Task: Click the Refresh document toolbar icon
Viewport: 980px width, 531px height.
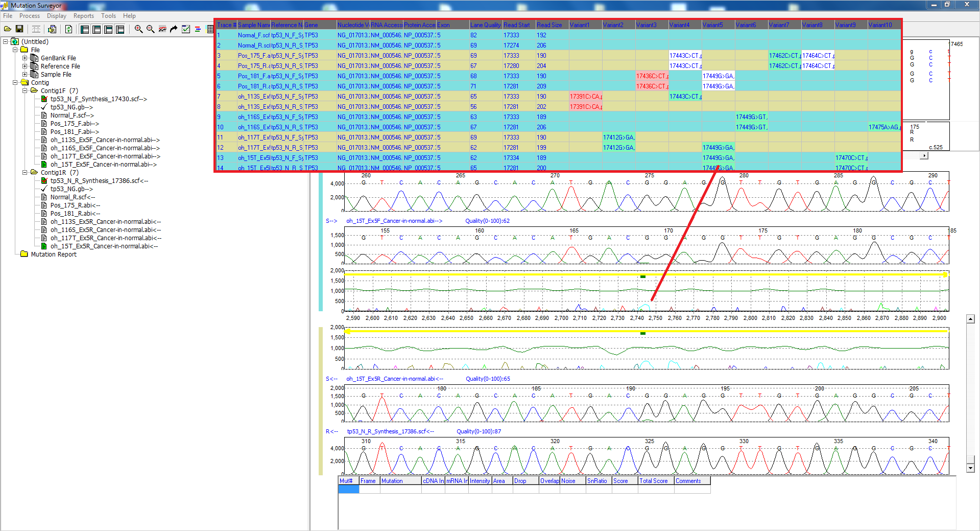Action: [x=68, y=29]
